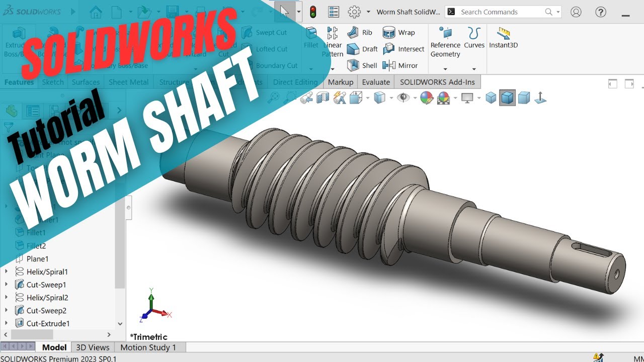Click the Linear Pattern tool icon

tap(333, 33)
